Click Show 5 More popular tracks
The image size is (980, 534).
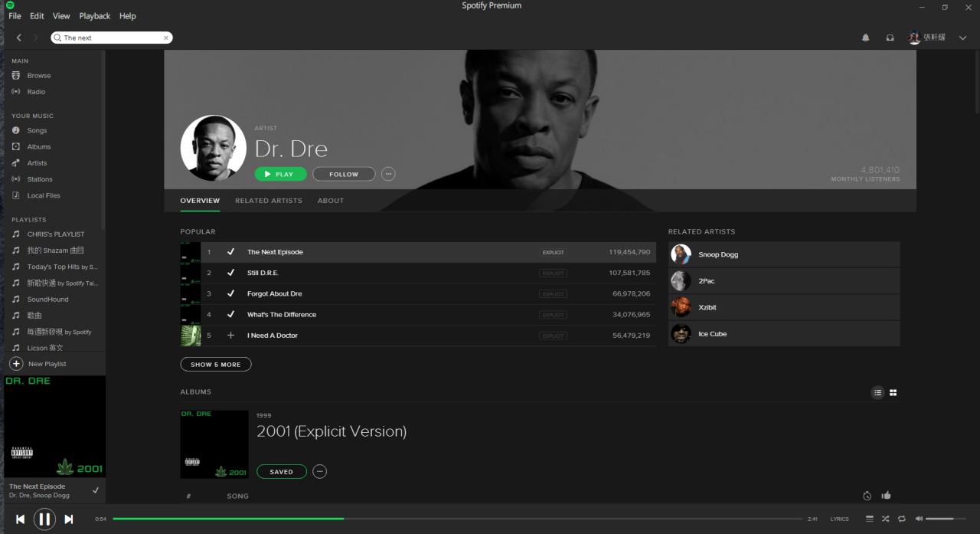click(216, 365)
